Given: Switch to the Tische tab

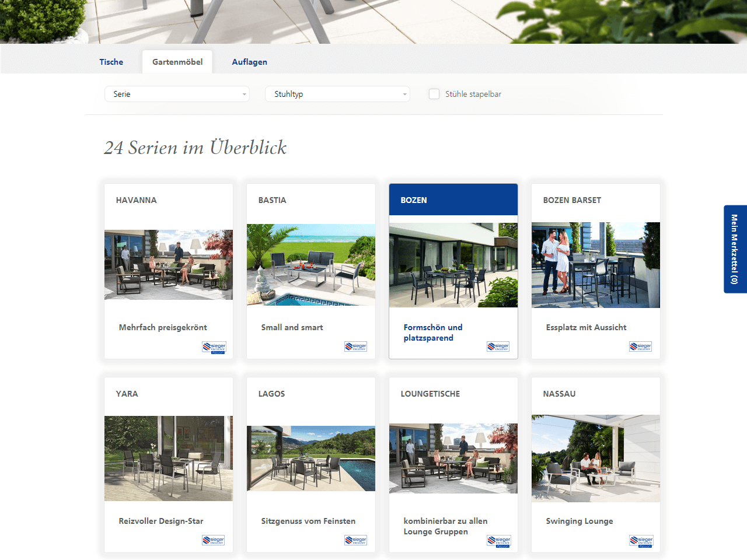Looking at the screenshot, I should click(x=111, y=62).
